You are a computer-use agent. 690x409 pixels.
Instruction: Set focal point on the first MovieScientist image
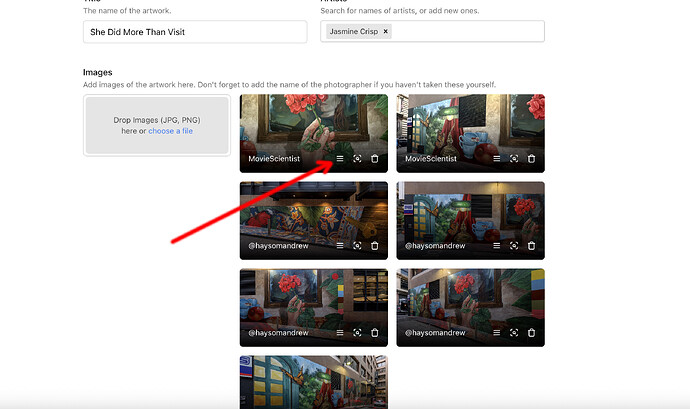pos(357,159)
